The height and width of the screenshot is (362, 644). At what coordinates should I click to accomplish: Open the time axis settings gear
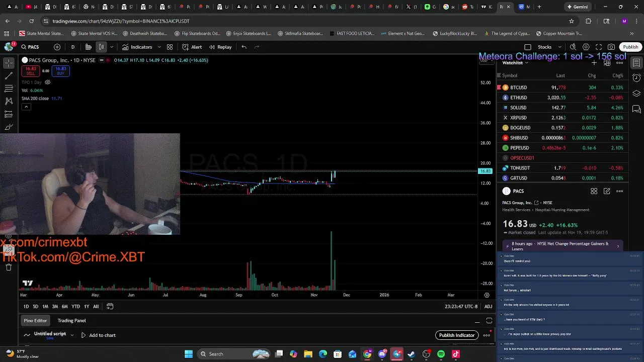click(487, 295)
